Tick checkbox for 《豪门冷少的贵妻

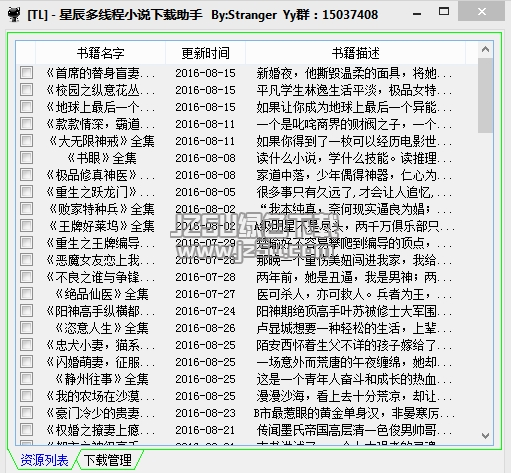[26, 413]
